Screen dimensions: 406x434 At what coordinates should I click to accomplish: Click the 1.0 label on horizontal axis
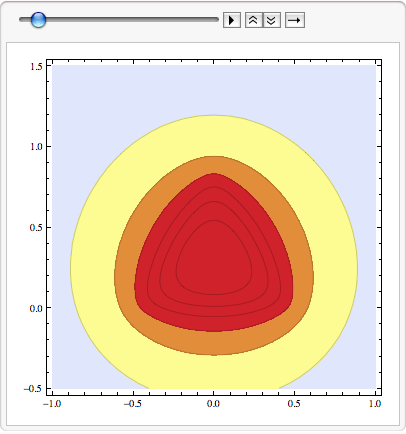coord(375,404)
